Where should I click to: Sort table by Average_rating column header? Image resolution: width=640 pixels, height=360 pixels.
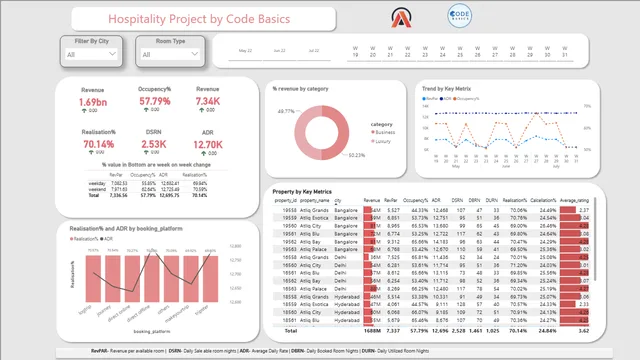click(574, 200)
